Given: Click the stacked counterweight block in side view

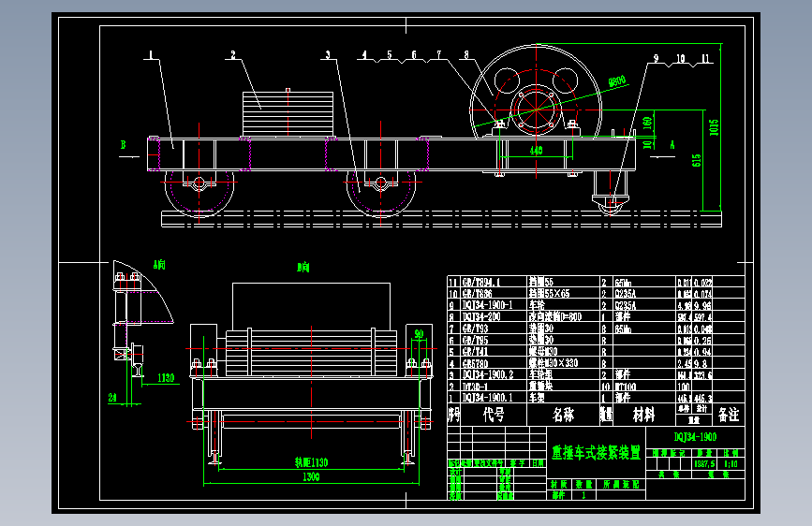Looking at the screenshot, I should [x=288, y=114].
